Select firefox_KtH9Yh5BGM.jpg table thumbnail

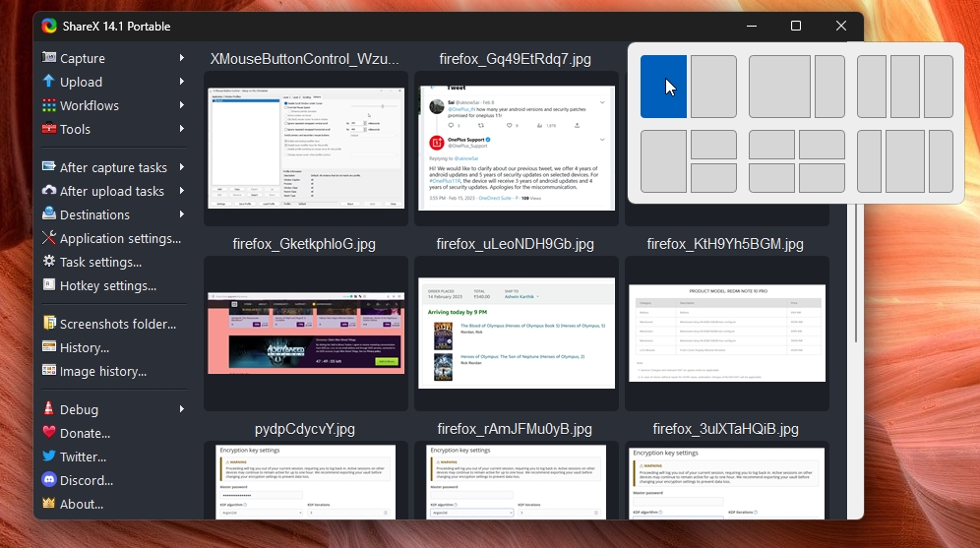point(727,334)
